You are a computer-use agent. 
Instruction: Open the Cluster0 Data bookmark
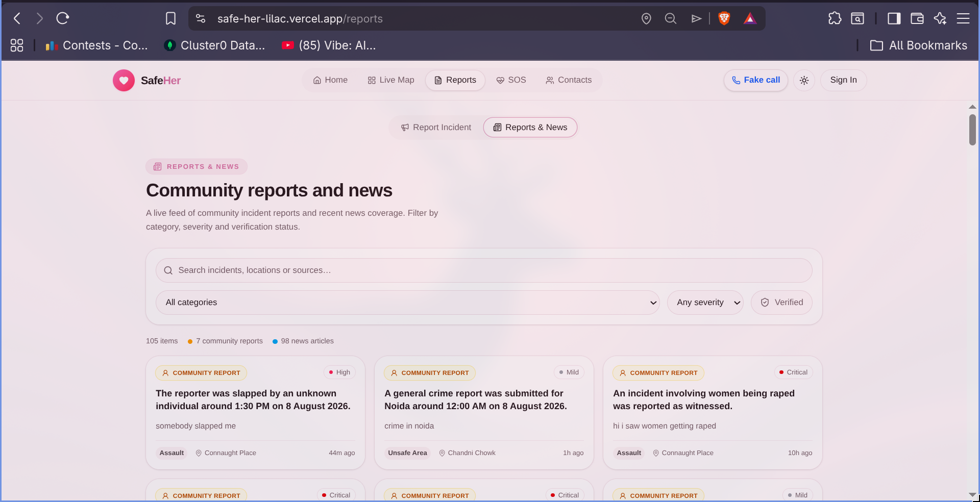pyautogui.click(x=214, y=45)
